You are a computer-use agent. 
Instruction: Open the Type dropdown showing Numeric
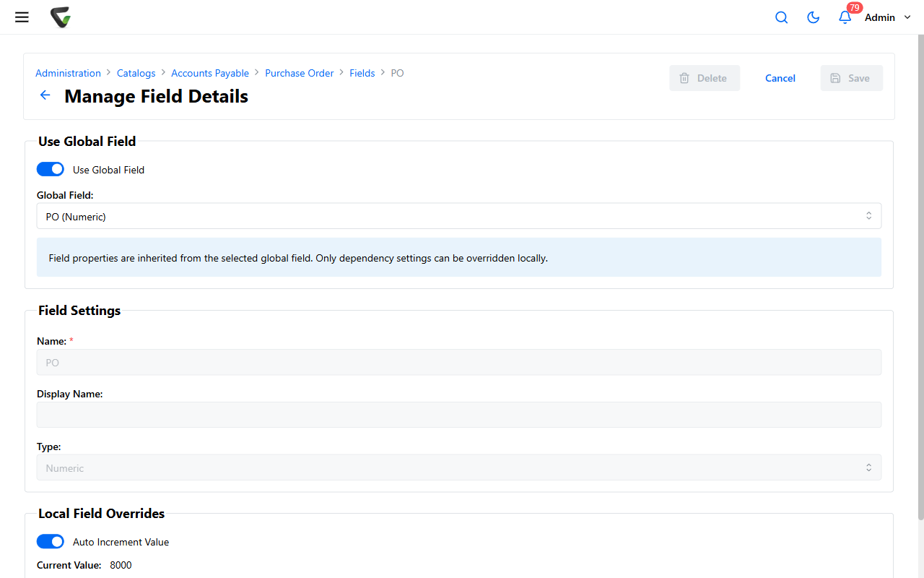(x=459, y=467)
